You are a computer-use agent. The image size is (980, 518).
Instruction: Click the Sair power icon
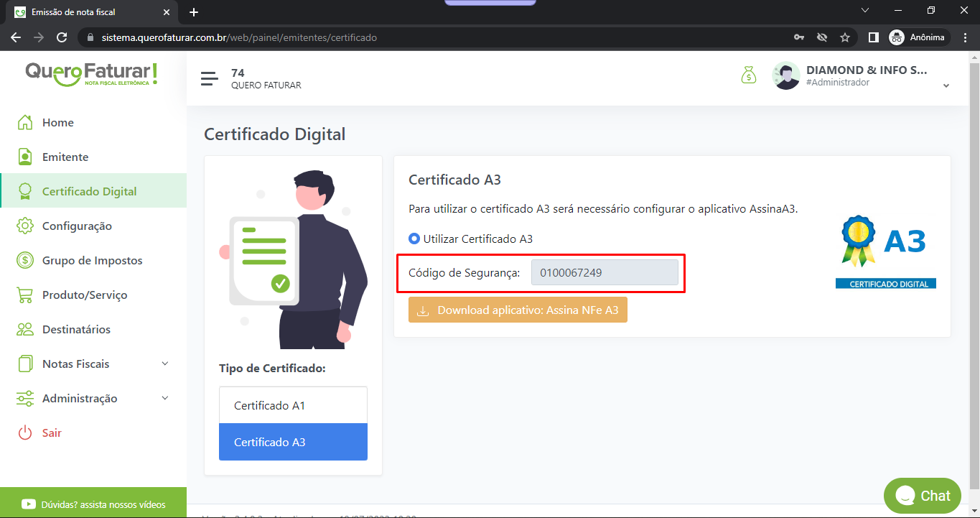[x=25, y=433]
